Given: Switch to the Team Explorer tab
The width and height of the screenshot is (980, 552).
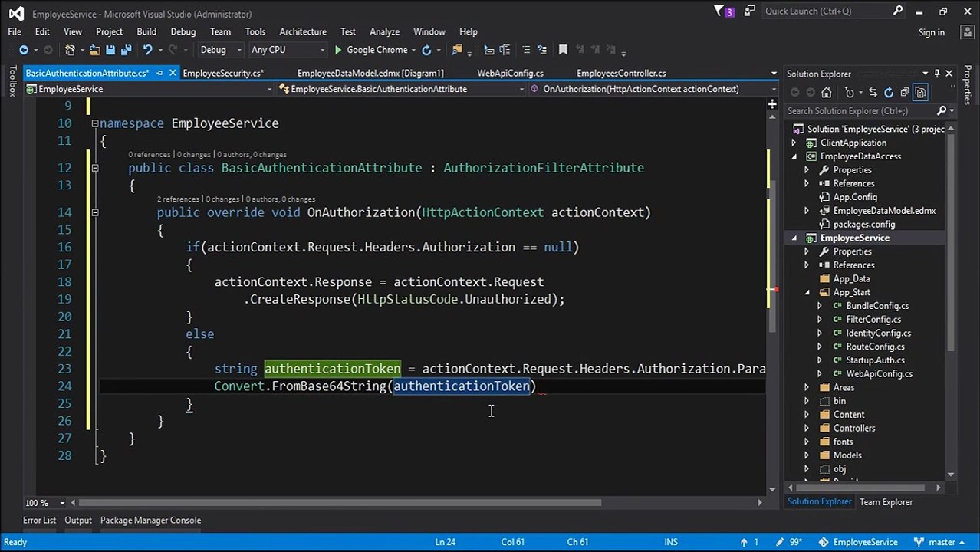Looking at the screenshot, I should click(x=886, y=502).
